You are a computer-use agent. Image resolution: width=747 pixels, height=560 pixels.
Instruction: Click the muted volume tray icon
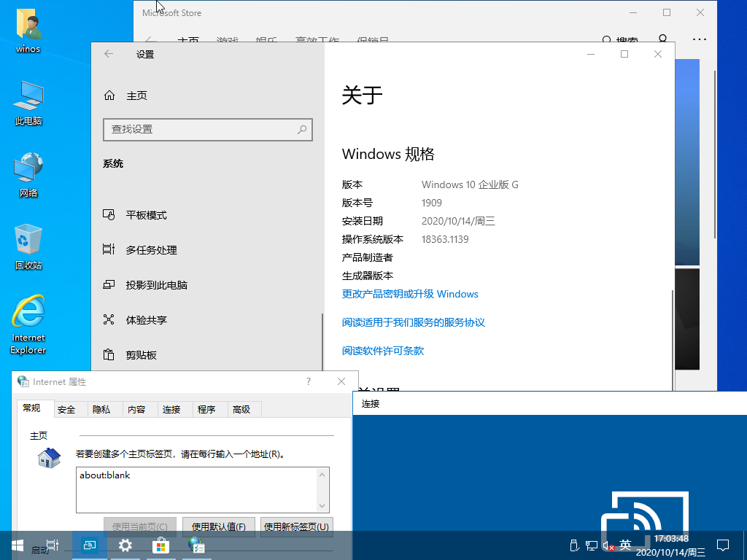(x=608, y=545)
